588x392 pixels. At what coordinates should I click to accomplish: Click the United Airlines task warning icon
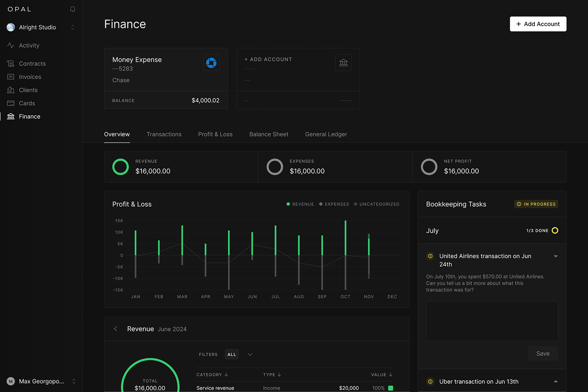click(x=430, y=256)
